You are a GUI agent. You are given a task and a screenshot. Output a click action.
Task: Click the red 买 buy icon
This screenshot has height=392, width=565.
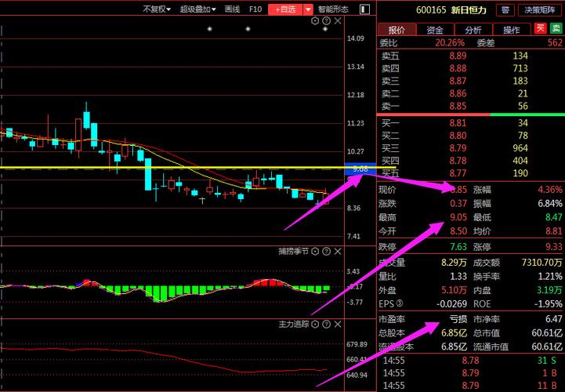pyautogui.click(x=541, y=29)
